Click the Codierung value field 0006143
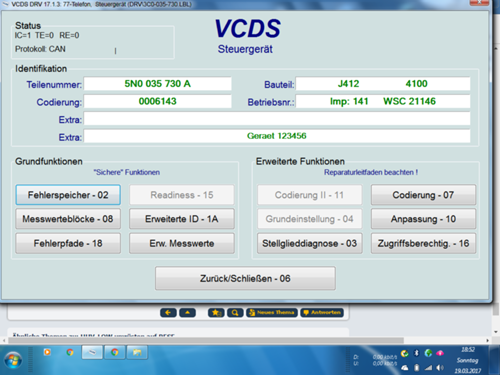This screenshot has width=500, height=375. coord(157,101)
